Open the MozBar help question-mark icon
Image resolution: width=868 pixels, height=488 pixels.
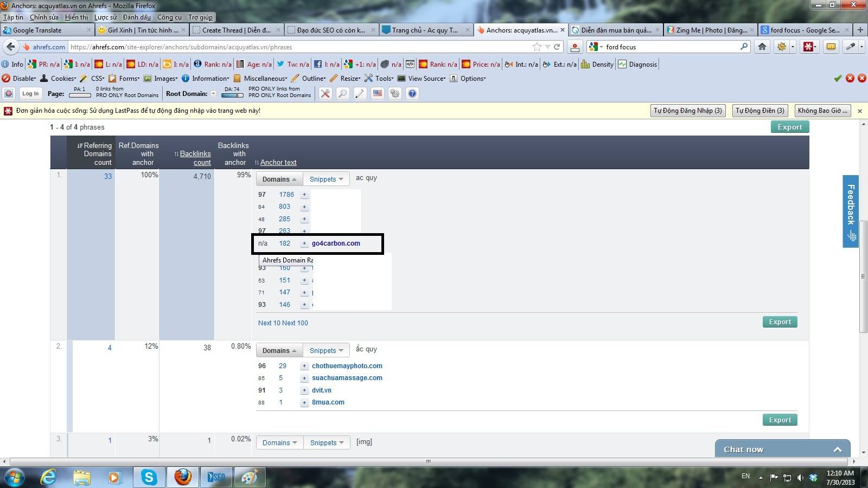click(x=412, y=93)
